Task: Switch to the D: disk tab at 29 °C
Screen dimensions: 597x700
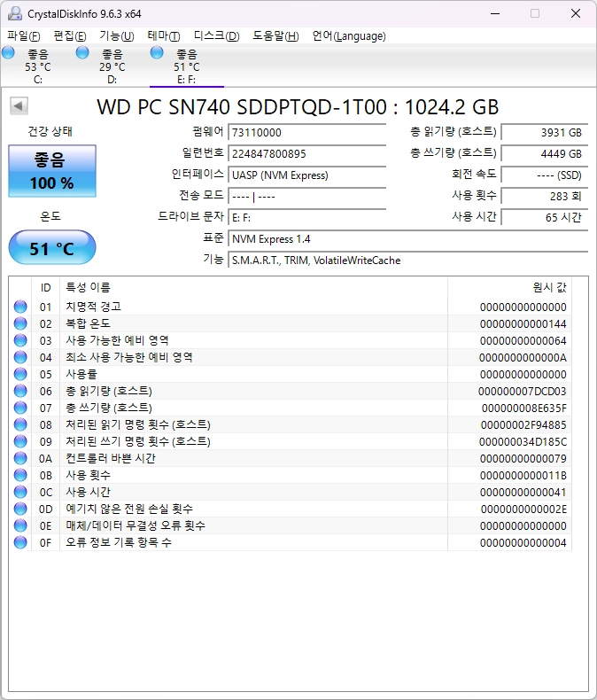Action: coord(112,66)
